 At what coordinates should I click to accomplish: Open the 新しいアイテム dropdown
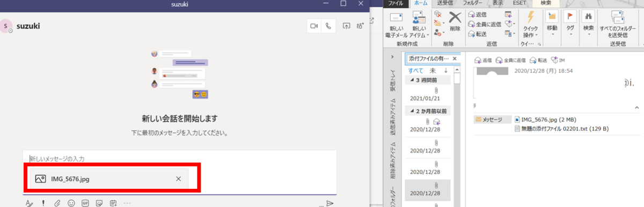[420, 24]
